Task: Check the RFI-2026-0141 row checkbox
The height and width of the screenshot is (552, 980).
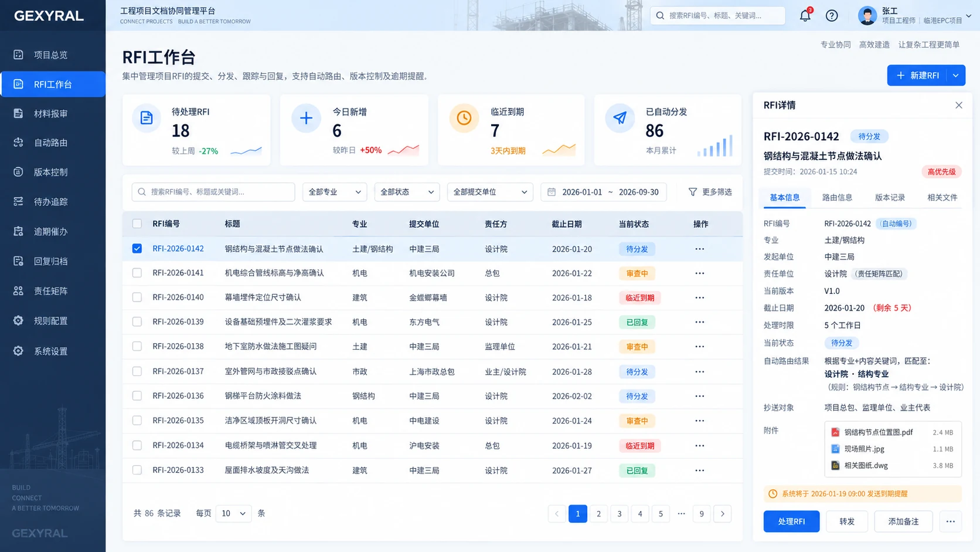Action: click(137, 273)
